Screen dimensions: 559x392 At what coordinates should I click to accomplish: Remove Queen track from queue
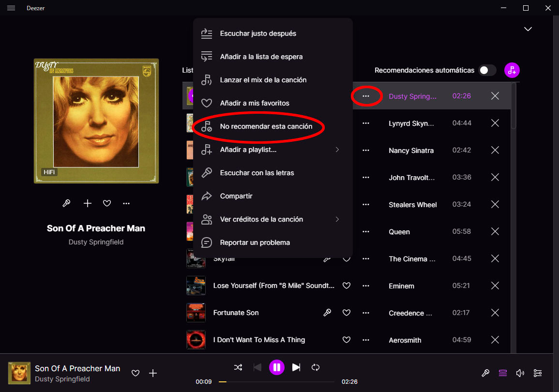click(495, 231)
